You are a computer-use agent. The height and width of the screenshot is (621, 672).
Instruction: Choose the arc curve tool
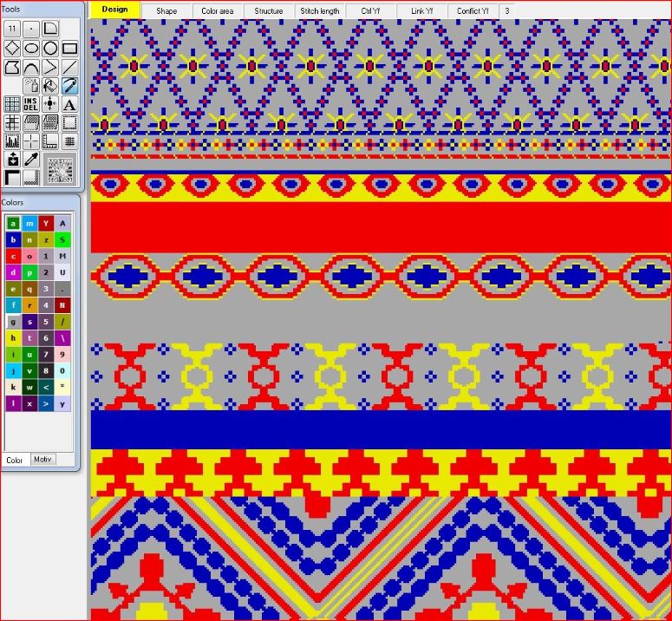click(x=31, y=68)
